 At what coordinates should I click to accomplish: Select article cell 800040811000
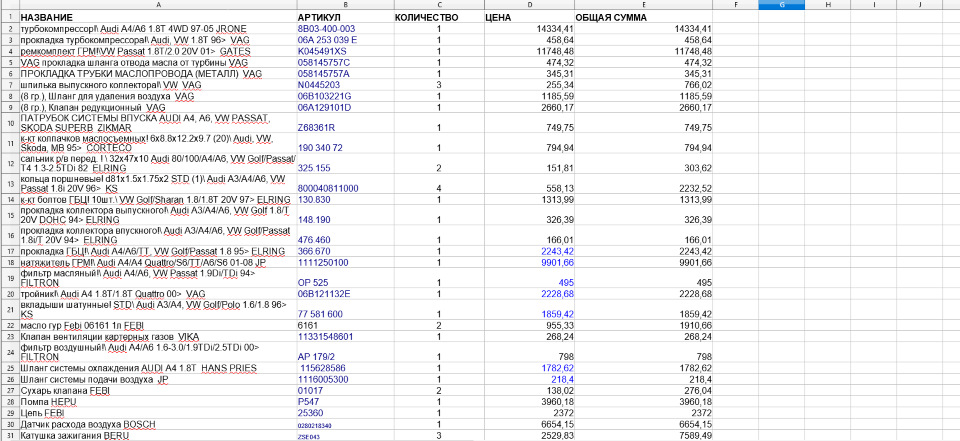click(x=345, y=184)
